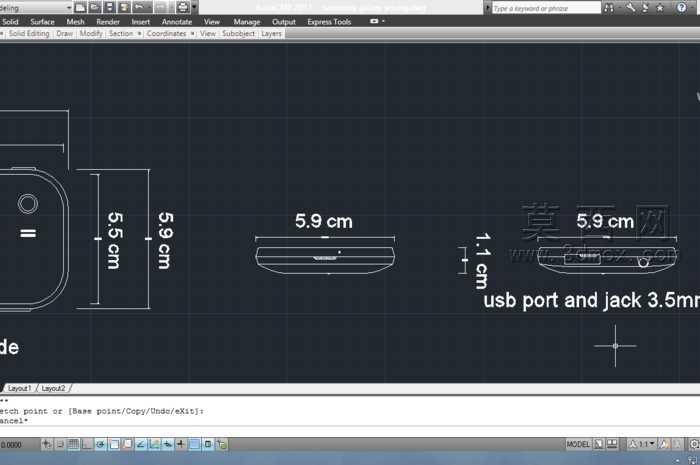This screenshot has height=465, width=700.
Task: Toggle Ortho Mode in status bar
Action: pos(87,444)
